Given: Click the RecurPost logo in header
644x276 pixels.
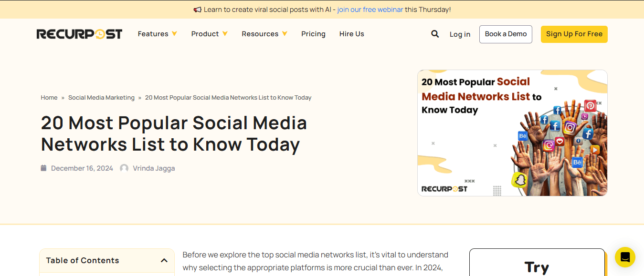Looking at the screenshot, I should pos(79,34).
